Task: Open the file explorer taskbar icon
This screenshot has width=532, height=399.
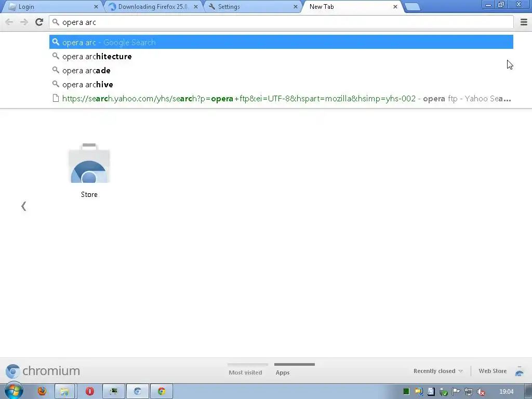Action: [64, 392]
